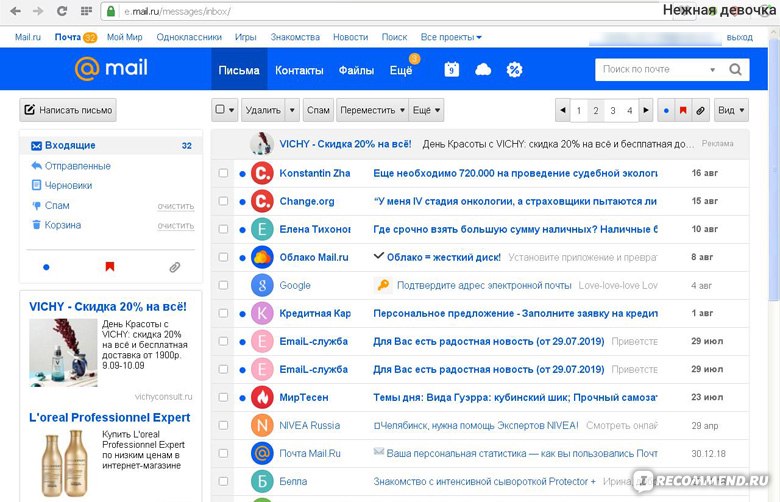Click the NIVEA Russia sender avatar
The width and height of the screenshot is (780, 502).
coord(262,425)
